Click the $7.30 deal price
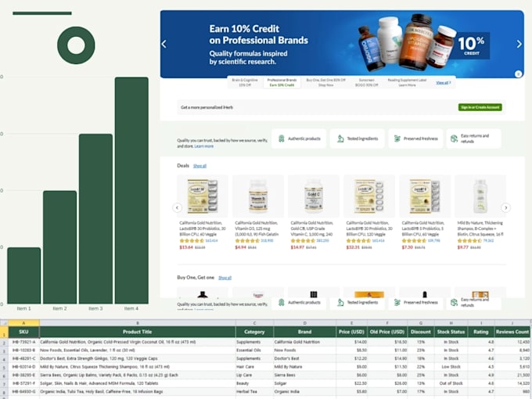 click(408, 247)
